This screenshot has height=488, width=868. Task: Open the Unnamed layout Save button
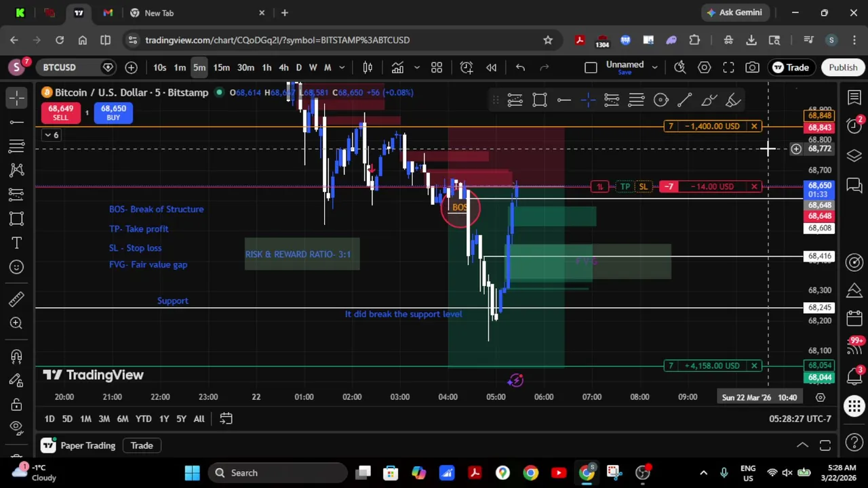(x=625, y=73)
